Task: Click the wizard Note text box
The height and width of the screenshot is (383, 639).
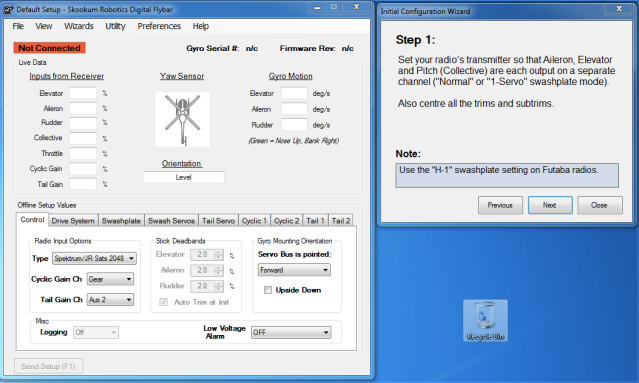Action: coord(507,175)
